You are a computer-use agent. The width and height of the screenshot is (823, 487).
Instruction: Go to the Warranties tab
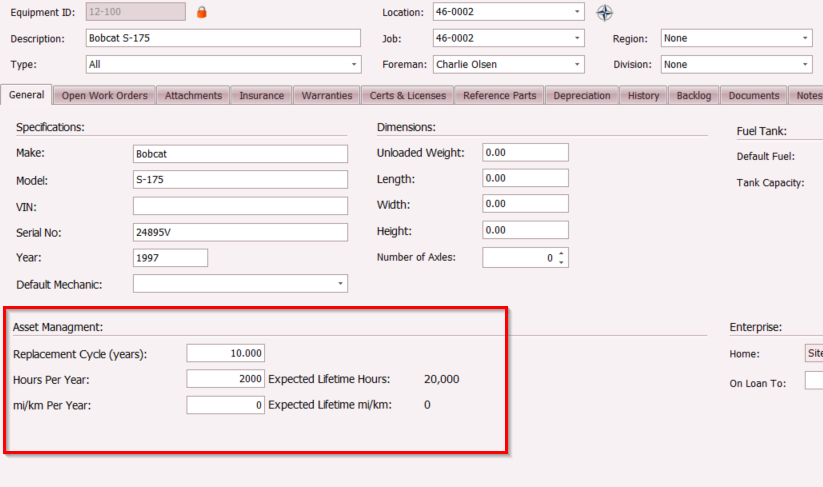[x=327, y=96]
